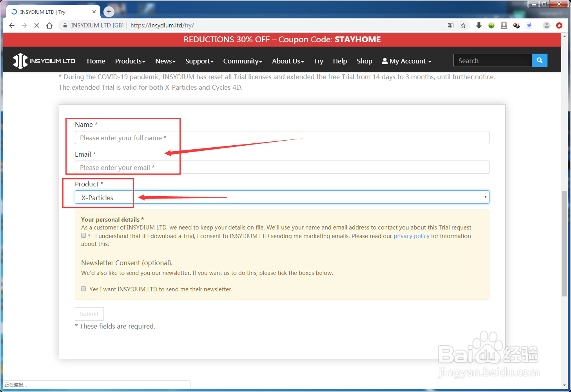Screen dimensions: 571x392
Task: Click the 'Your personal details *' heading
Action: [112, 220]
